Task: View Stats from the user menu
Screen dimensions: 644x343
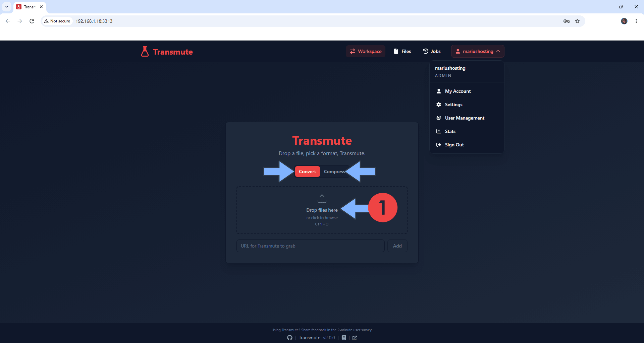Action: click(x=467, y=131)
